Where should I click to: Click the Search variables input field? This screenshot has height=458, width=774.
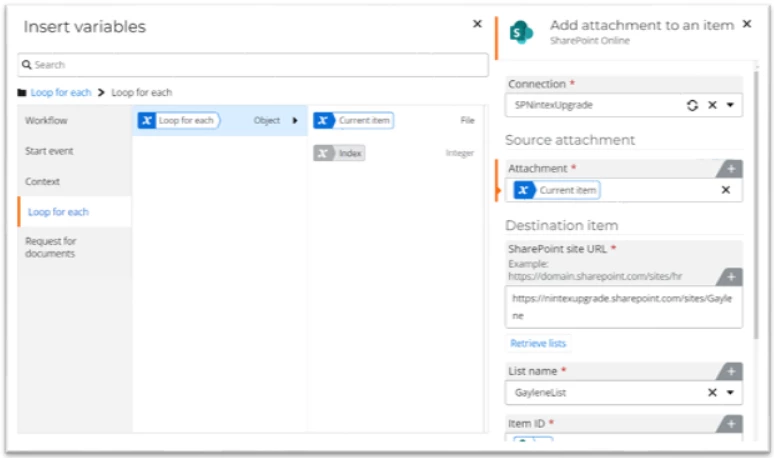tap(253, 65)
